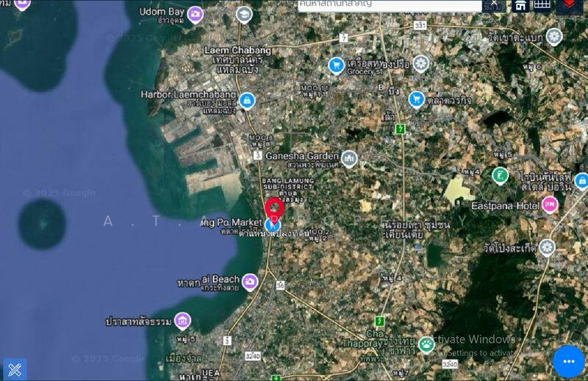Screen dimensions: 588x381
Task: Click the place search input field
Action: pyautogui.click(x=390, y=5)
